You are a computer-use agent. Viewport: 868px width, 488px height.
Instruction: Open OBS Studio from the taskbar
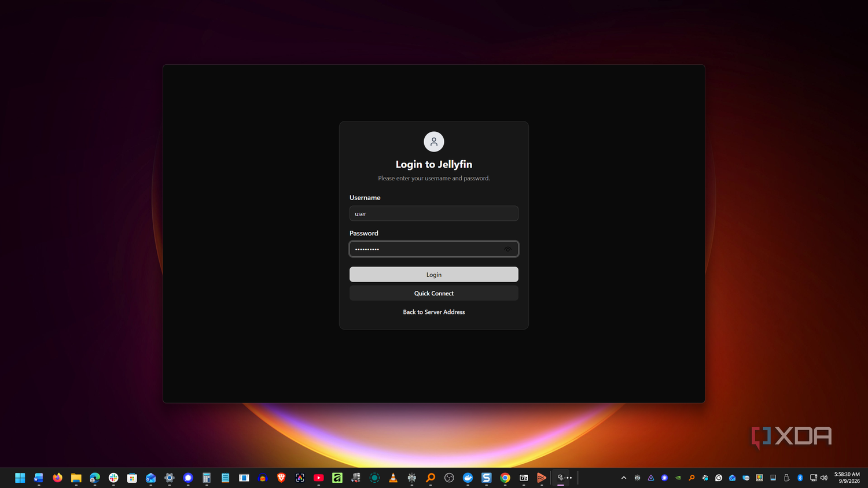coord(449,478)
